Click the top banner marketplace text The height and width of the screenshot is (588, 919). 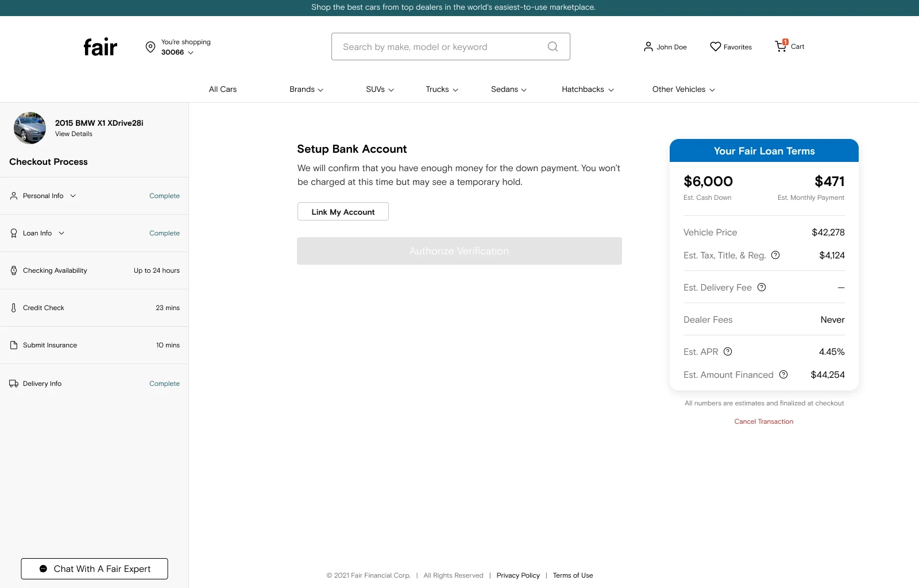pyautogui.click(x=453, y=7)
